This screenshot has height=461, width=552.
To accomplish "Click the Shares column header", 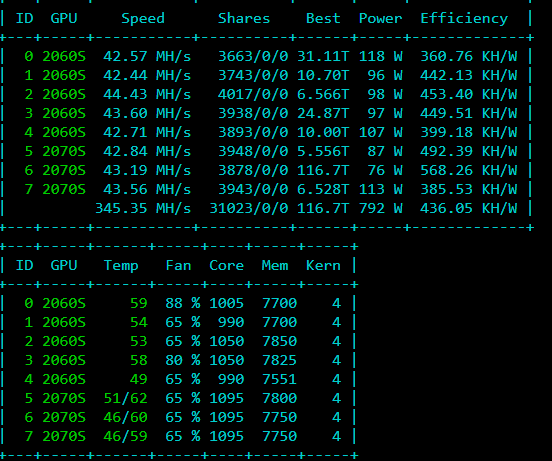I will point(244,19).
